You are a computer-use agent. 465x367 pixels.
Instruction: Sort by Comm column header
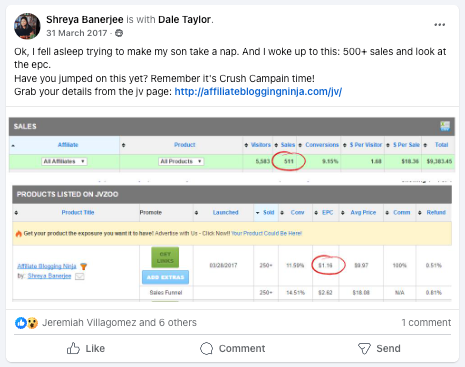[402, 212]
